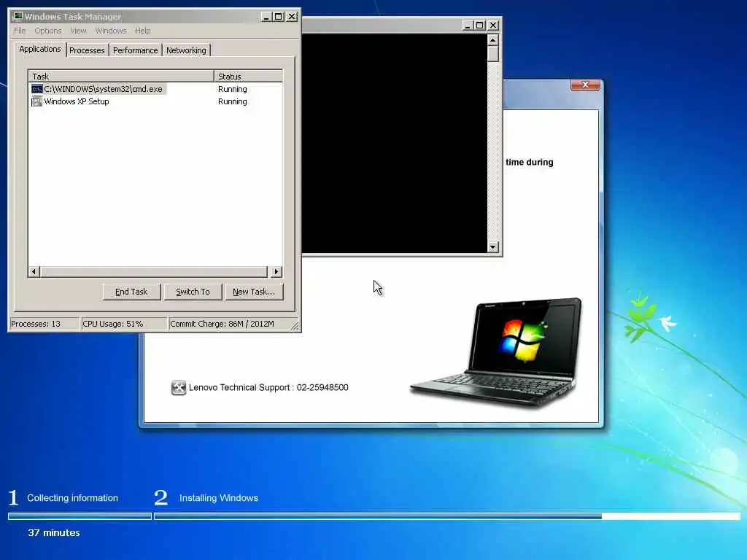Screen dimensions: 747x560
Task: Click the "time during" text in Lenovo dialog
Action: tap(530, 163)
